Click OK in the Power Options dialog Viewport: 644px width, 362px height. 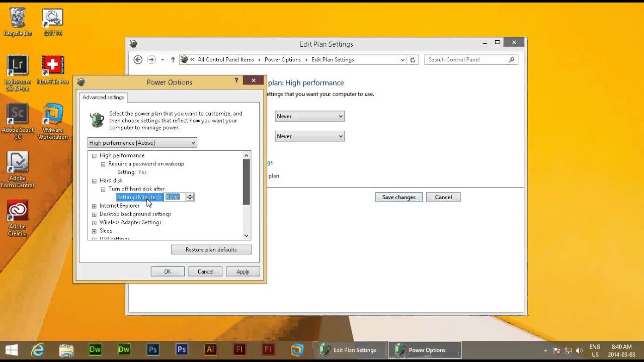click(168, 271)
